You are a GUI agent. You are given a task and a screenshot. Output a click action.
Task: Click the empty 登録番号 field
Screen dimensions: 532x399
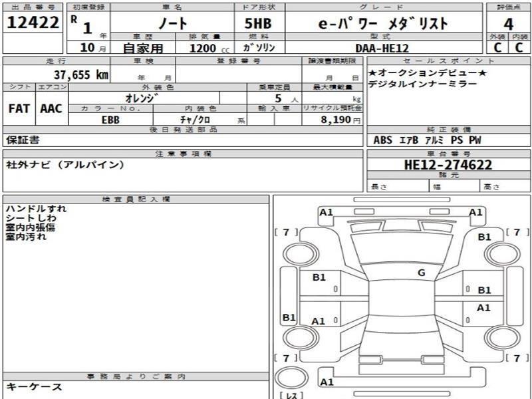[x=239, y=74]
